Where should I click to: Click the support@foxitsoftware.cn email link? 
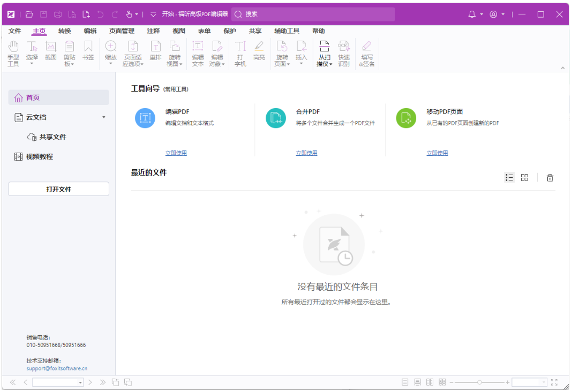(57, 368)
